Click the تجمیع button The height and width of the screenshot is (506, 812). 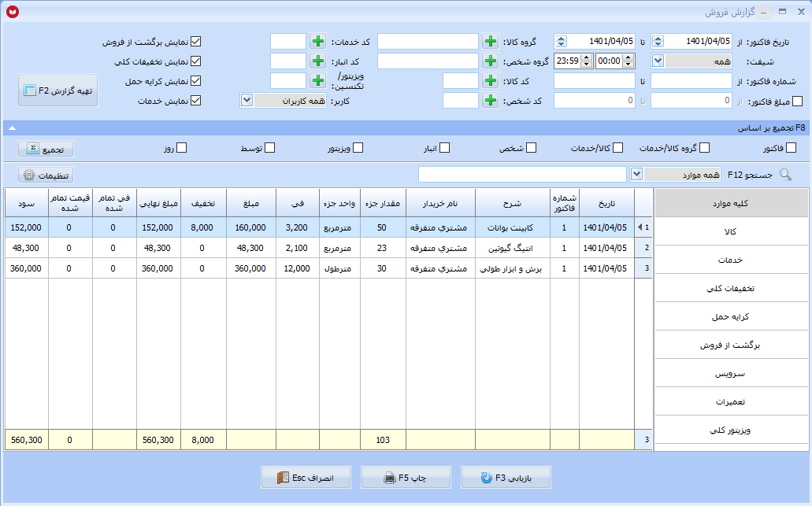(46, 149)
